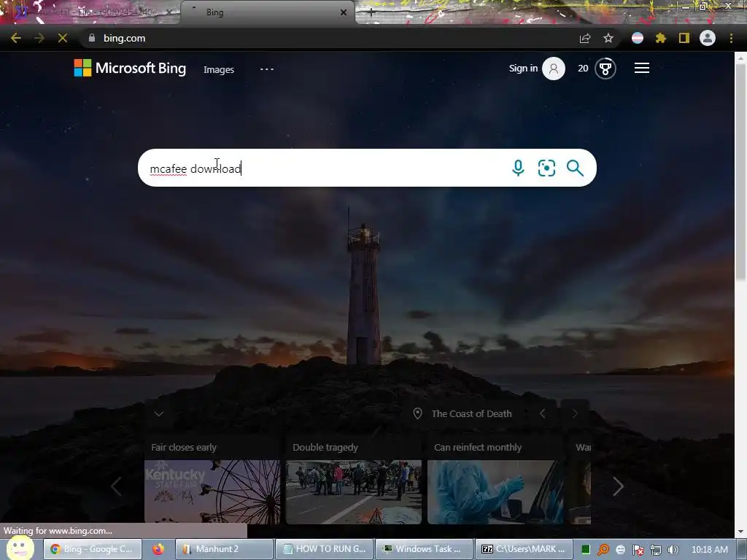The width and height of the screenshot is (747, 560).
Task: Switch to Windows Task Manager window
Action: pyautogui.click(x=424, y=549)
